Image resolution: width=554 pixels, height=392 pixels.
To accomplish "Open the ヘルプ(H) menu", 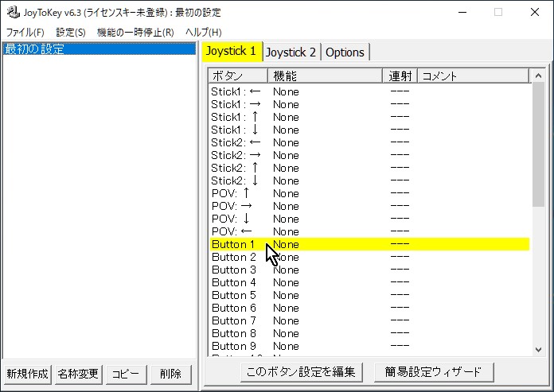I will [204, 33].
